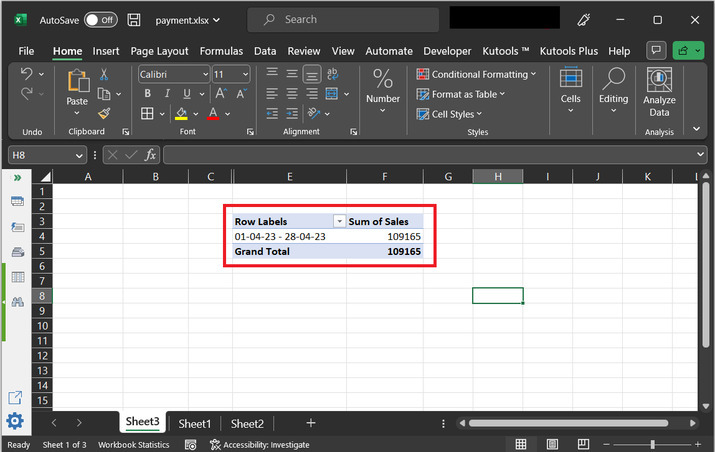The width and height of the screenshot is (715, 452).
Task: Click the Undo arrow icon
Action: [x=27, y=74]
